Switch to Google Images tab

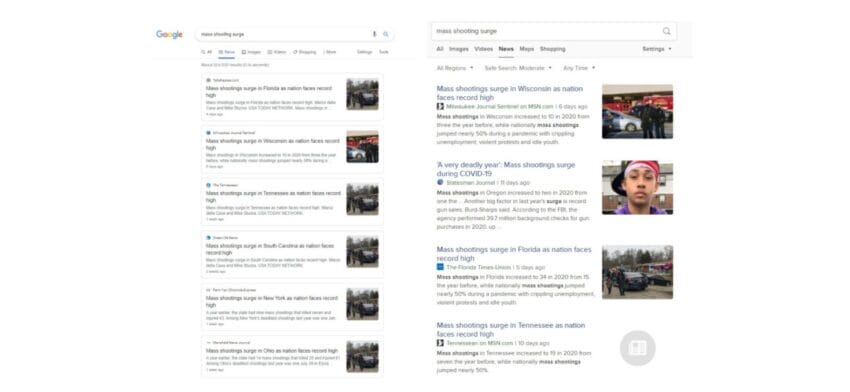point(251,52)
